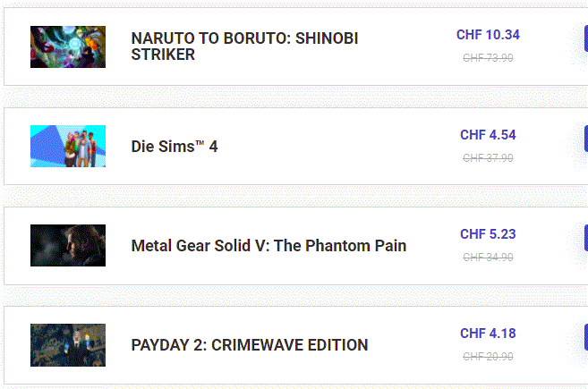588x389 pixels.
Task: Click the purple button in Metal Gear row
Action: coord(586,238)
